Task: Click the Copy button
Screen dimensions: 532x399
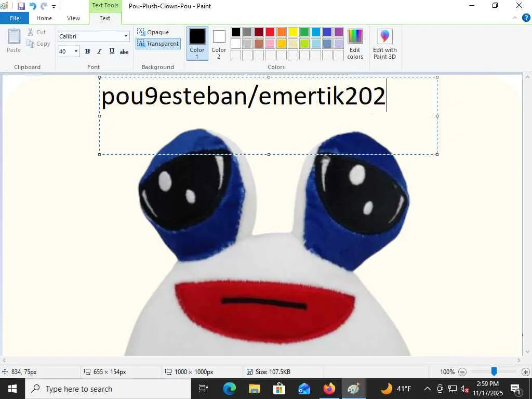Action: (38, 44)
